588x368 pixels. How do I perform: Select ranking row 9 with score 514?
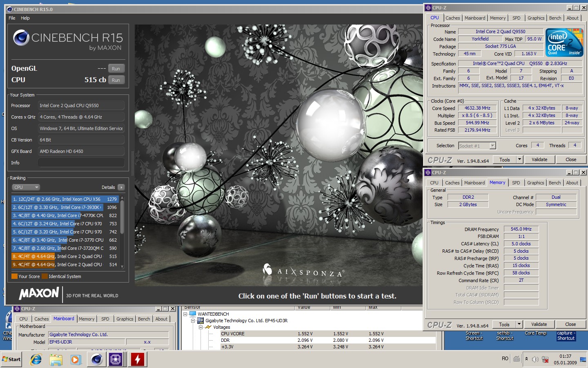click(x=65, y=265)
